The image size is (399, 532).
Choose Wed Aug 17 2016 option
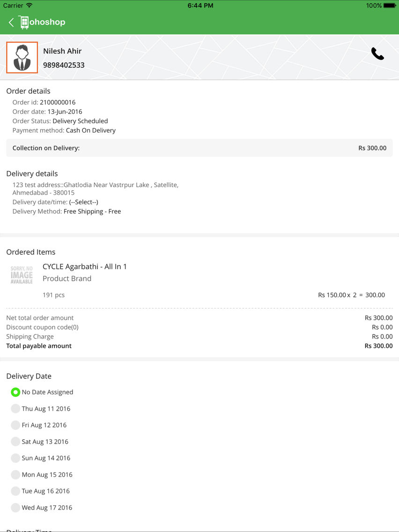pyautogui.click(x=15, y=508)
